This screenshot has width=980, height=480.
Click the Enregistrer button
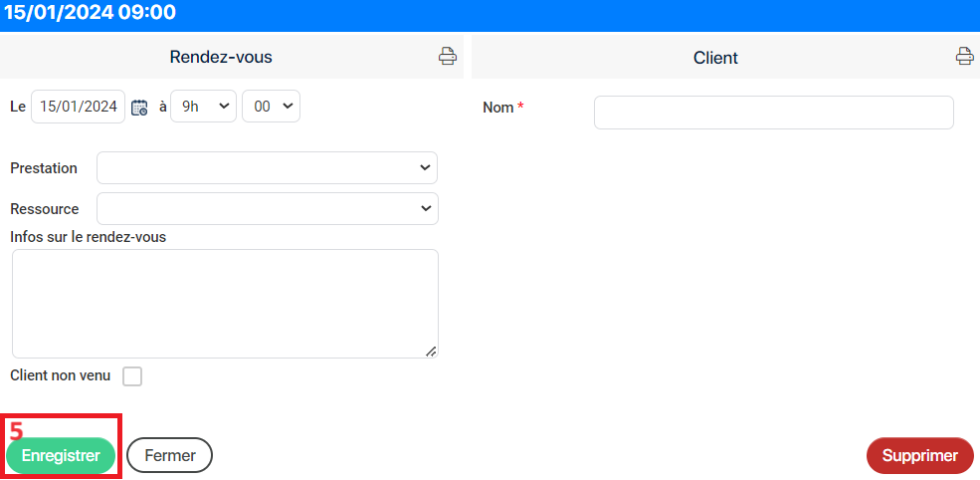[61, 455]
